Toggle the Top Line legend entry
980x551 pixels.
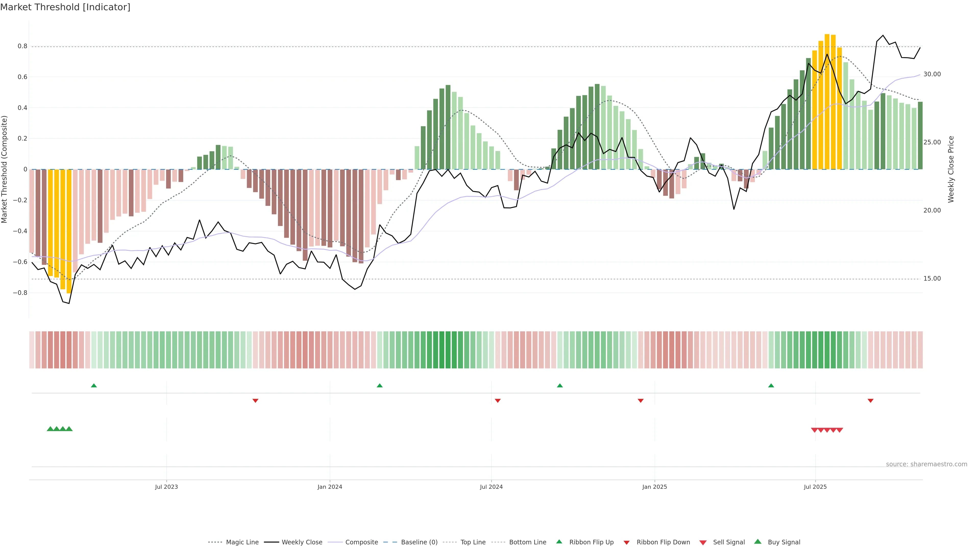click(473, 542)
